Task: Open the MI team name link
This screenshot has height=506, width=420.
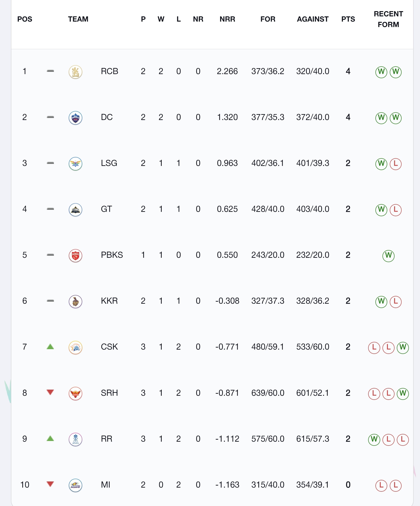Action: [106, 485]
